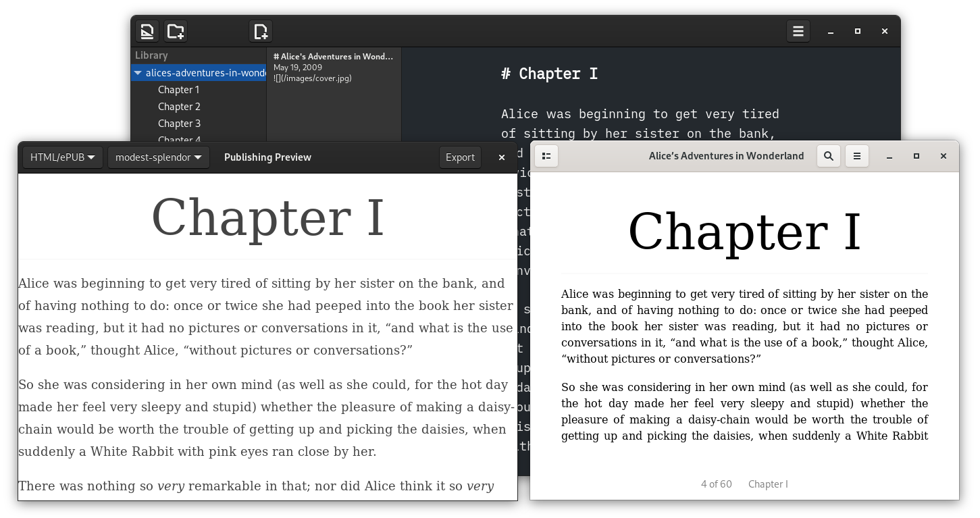Create a new project folder in ghostwriter
Image resolution: width=980 pixels, height=518 pixels.
tap(176, 31)
